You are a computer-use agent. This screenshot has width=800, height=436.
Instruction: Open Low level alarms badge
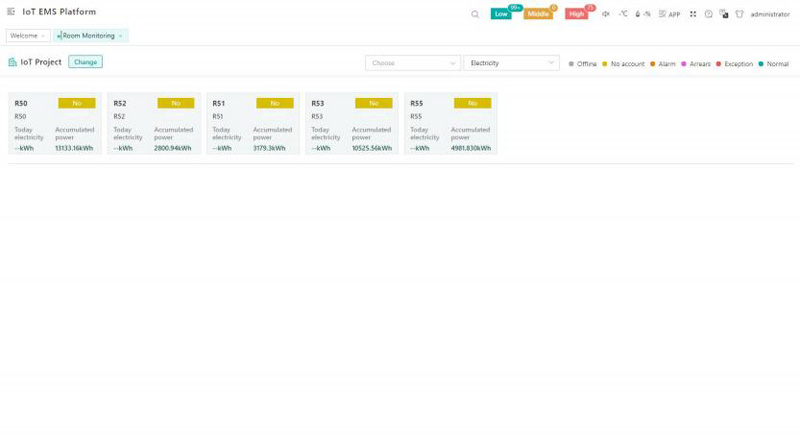(x=501, y=14)
